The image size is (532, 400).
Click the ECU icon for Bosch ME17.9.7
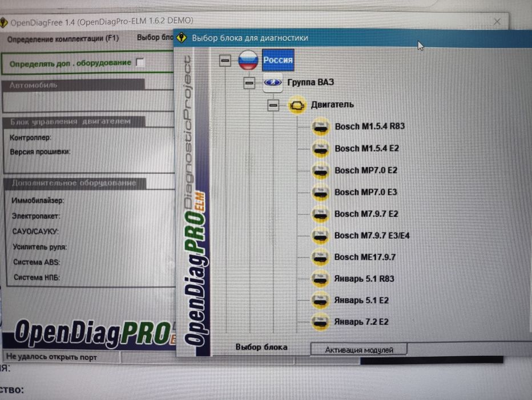320,257
